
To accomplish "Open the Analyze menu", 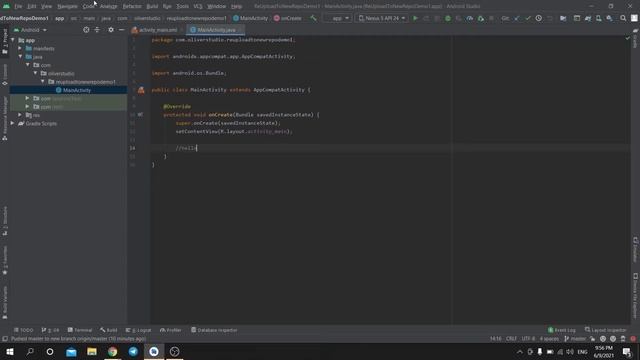I will pos(109,6).
